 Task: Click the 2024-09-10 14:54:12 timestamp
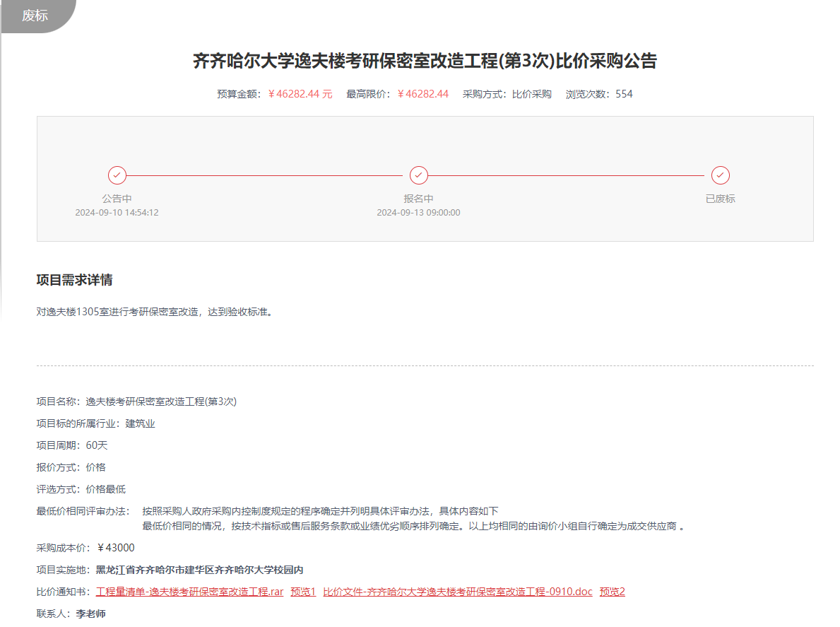click(117, 213)
